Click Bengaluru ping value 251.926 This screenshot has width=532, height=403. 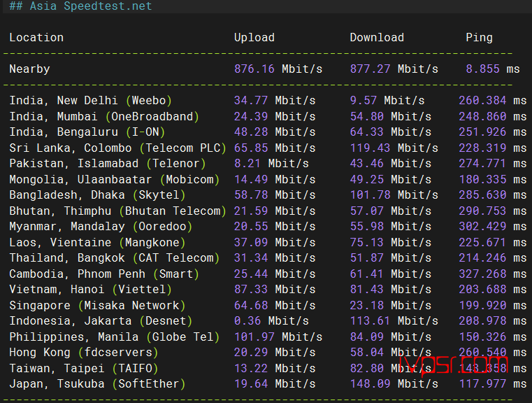pyautogui.click(x=482, y=132)
